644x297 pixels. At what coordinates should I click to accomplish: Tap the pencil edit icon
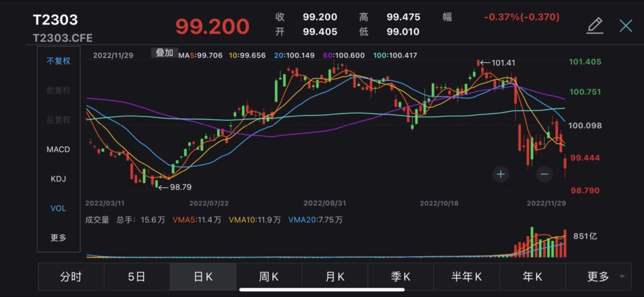click(594, 26)
